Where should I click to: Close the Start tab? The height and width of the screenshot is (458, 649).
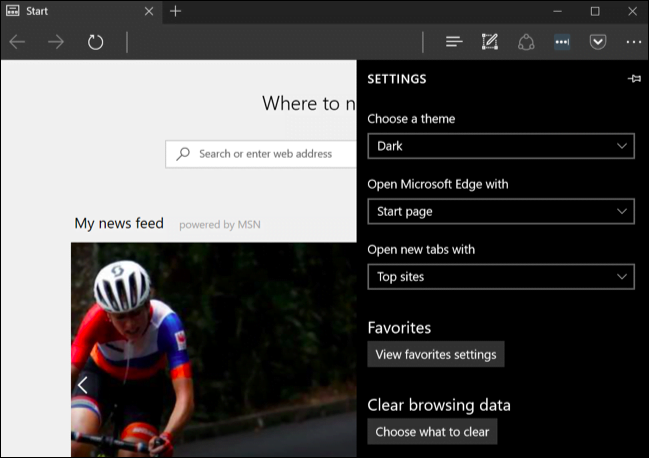(149, 11)
